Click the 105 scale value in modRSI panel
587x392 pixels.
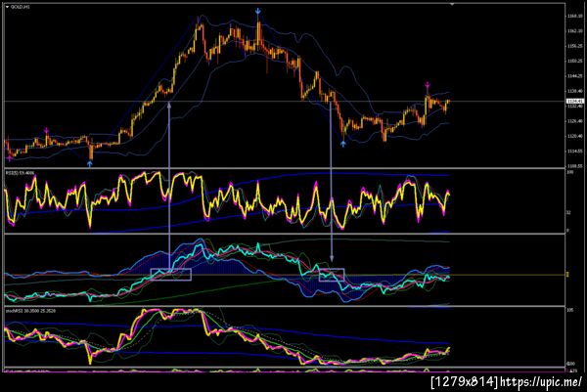click(569, 310)
